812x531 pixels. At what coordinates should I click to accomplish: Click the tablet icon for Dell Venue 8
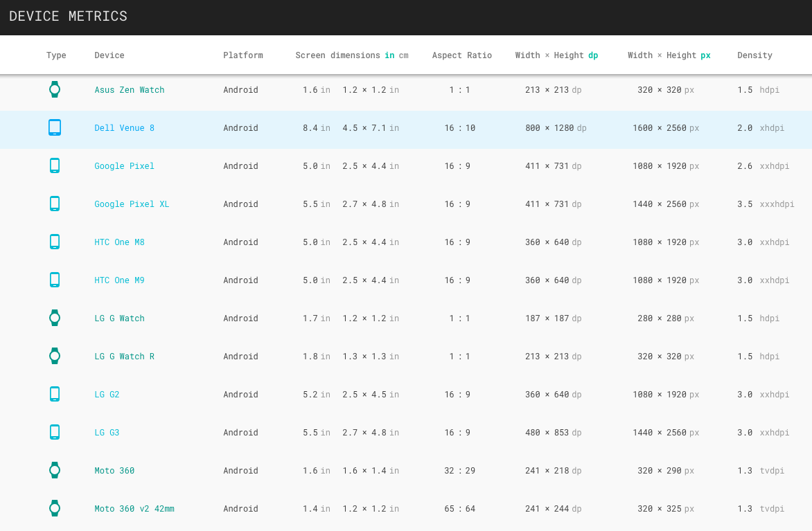54,127
